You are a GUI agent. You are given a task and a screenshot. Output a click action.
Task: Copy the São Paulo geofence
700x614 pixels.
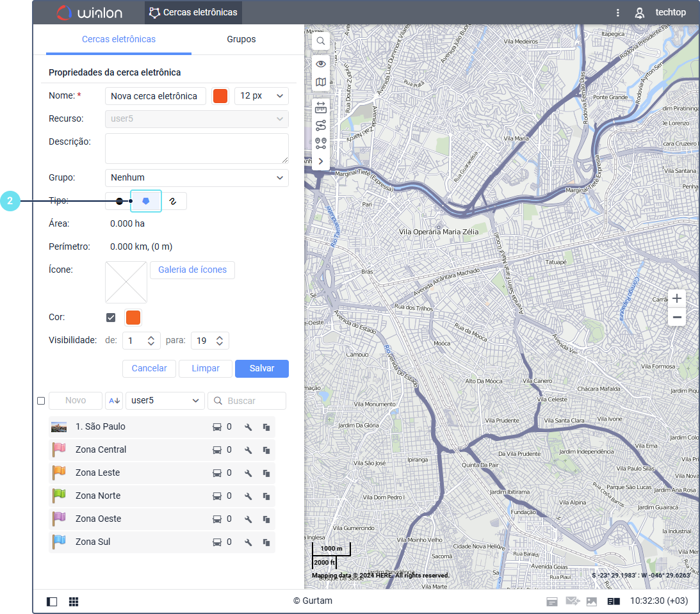click(266, 427)
